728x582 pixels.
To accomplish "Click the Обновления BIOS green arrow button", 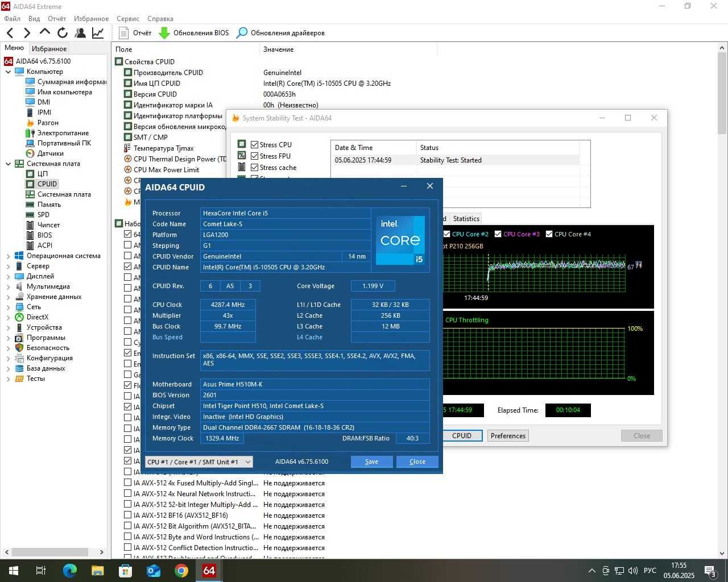I will [x=193, y=33].
